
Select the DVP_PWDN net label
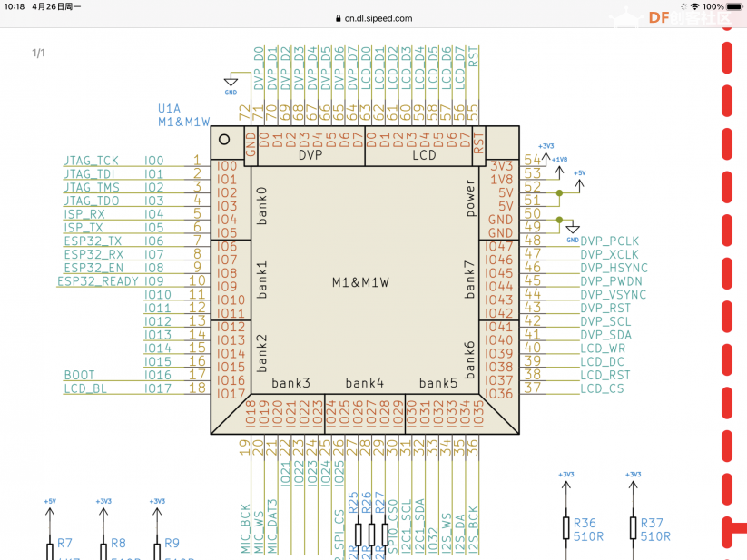coord(611,281)
